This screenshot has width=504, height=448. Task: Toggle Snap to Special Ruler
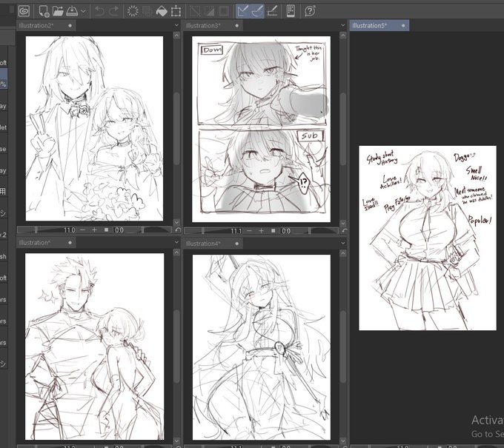pyautogui.click(x=257, y=11)
